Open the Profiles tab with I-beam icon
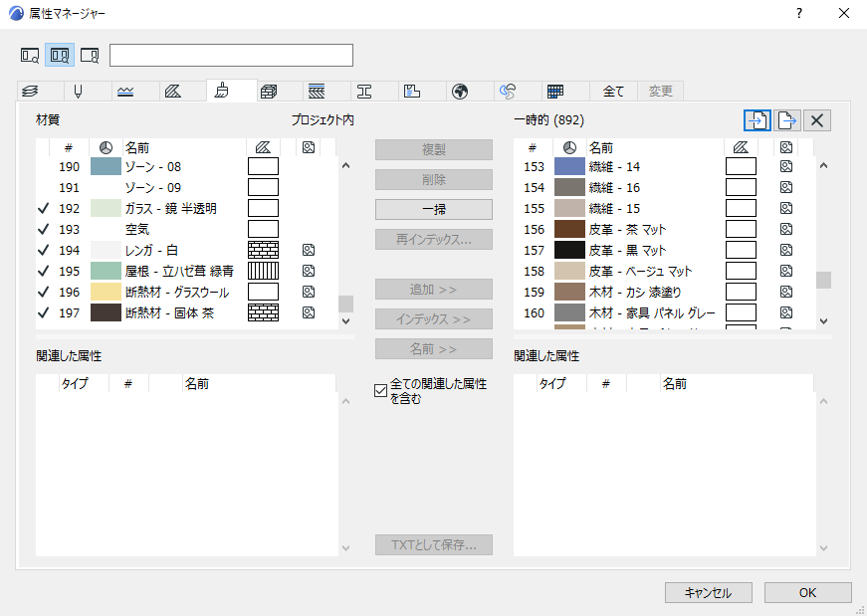Image resolution: width=867 pixels, height=616 pixels. pyautogui.click(x=364, y=92)
